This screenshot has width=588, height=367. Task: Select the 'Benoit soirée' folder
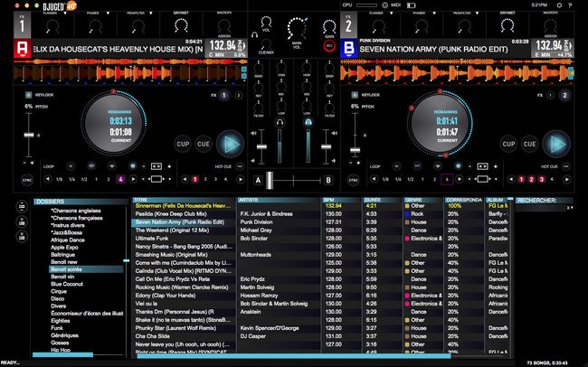(x=86, y=269)
